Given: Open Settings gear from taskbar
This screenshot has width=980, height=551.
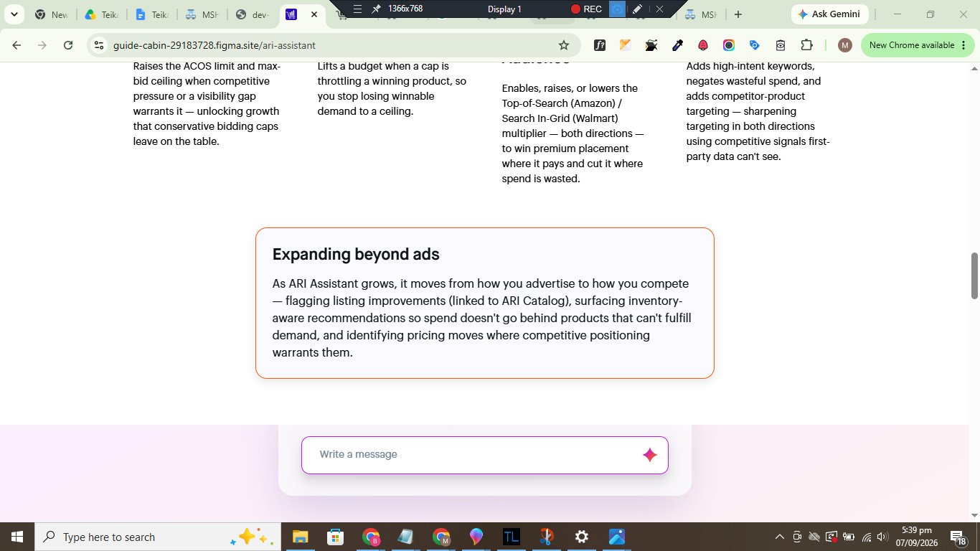Looking at the screenshot, I should pyautogui.click(x=582, y=537).
